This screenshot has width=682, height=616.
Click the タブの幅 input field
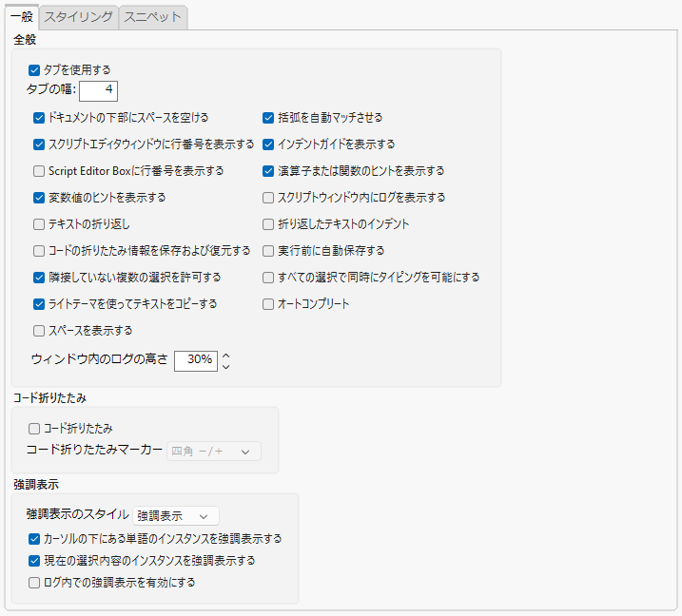[x=98, y=90]
